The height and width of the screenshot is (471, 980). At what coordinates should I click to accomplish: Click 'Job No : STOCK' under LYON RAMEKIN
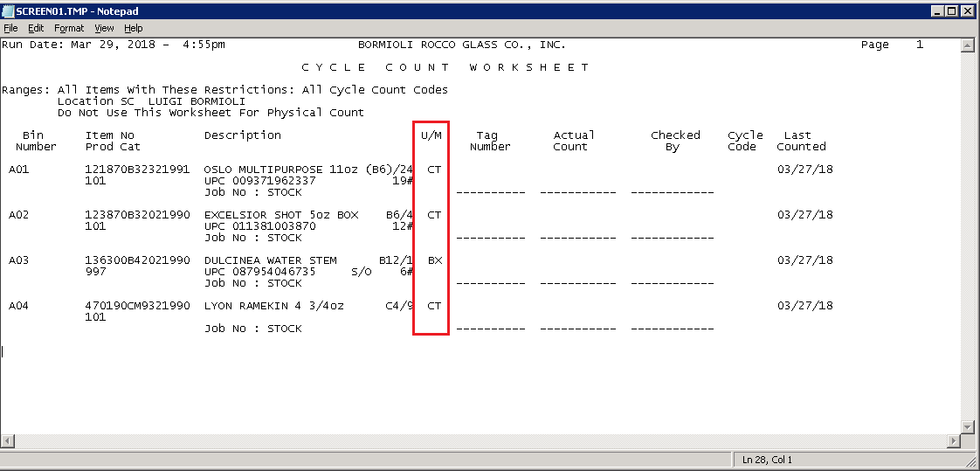[253, 329]
